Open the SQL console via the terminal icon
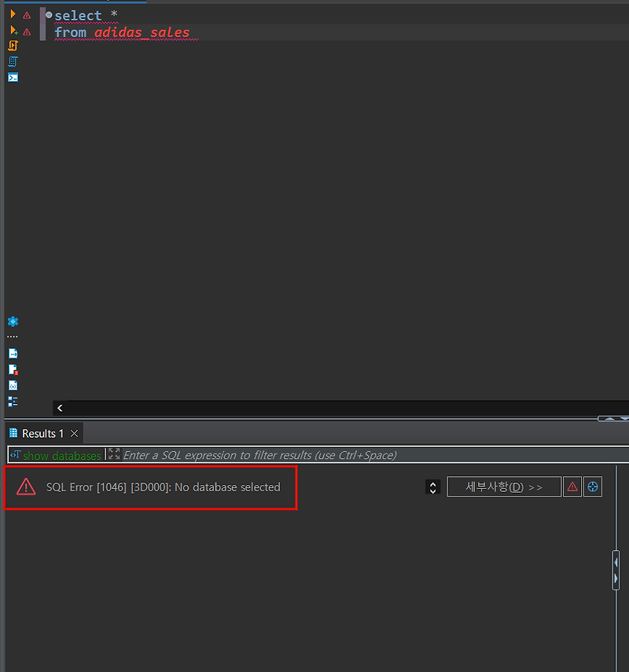The width and height of the screenshot is (629, 672). tap(13, 77)
